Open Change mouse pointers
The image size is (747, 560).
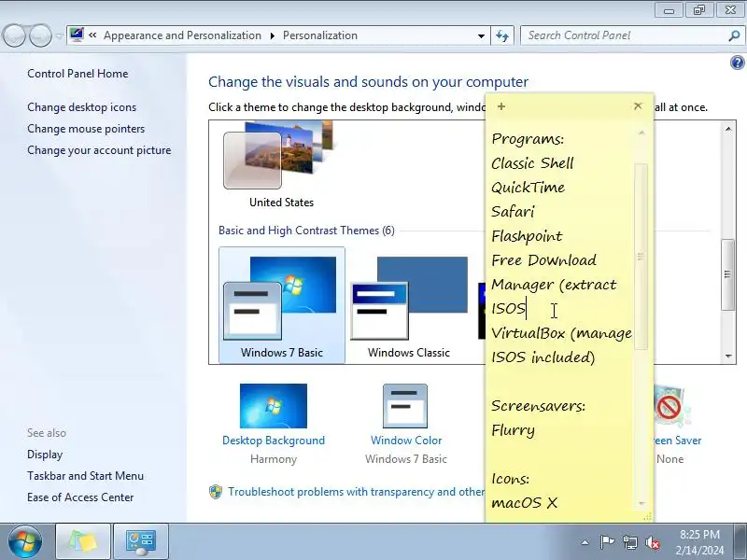(x=86, y=129)
